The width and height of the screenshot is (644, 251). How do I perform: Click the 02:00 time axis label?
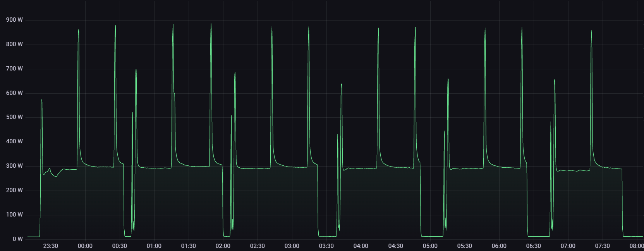click(223, 246)
